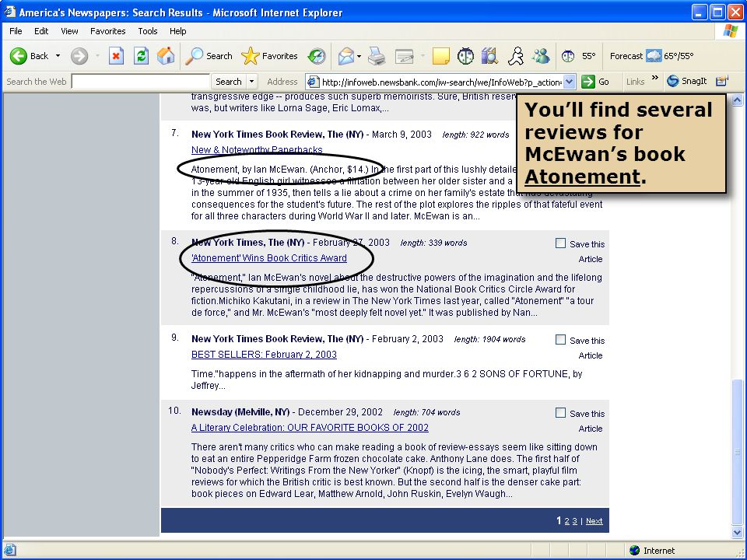Click the first ladybug toolbar icon
The height and width of the screenshot is (560, 747).
[465, 56]
